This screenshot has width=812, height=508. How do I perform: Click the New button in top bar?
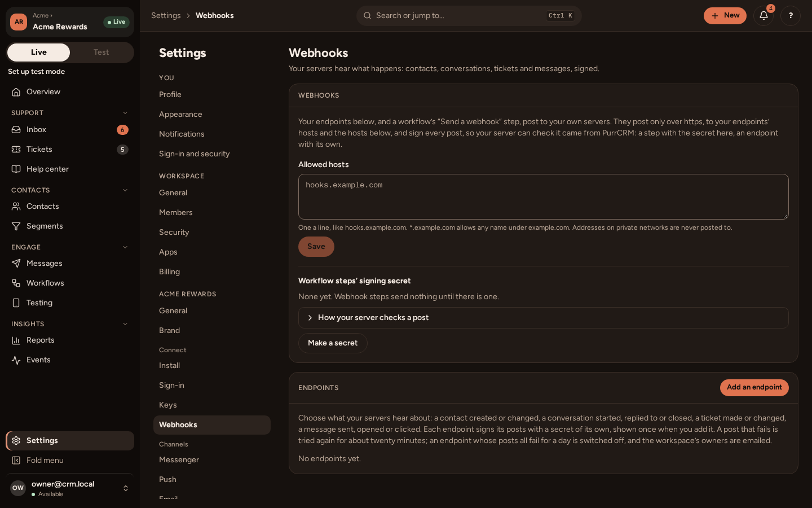pos(725,16)
